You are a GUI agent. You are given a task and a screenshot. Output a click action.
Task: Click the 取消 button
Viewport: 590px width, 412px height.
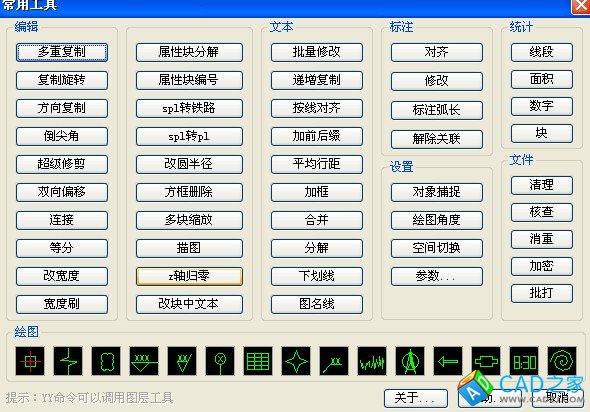[x=558, y=398]
